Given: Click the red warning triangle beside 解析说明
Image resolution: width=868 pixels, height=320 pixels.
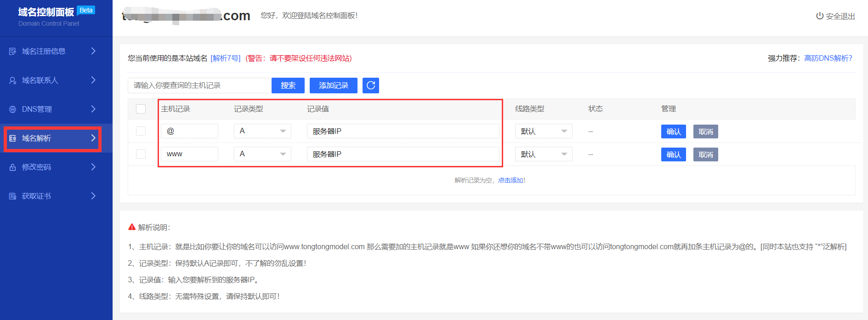Looking at the screenshot, I should pyautogui.click(x=132, y=227).
